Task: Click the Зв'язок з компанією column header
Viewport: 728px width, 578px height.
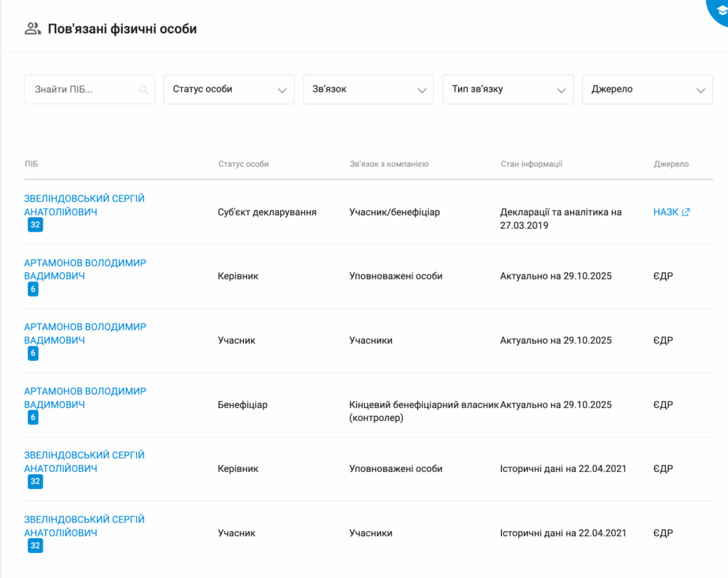Action: click(389, 164)
